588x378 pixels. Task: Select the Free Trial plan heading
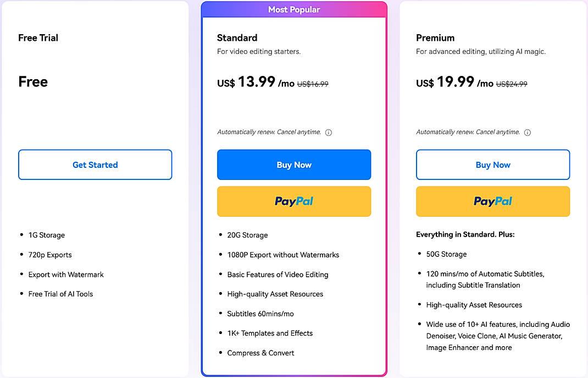click(38, 37)
